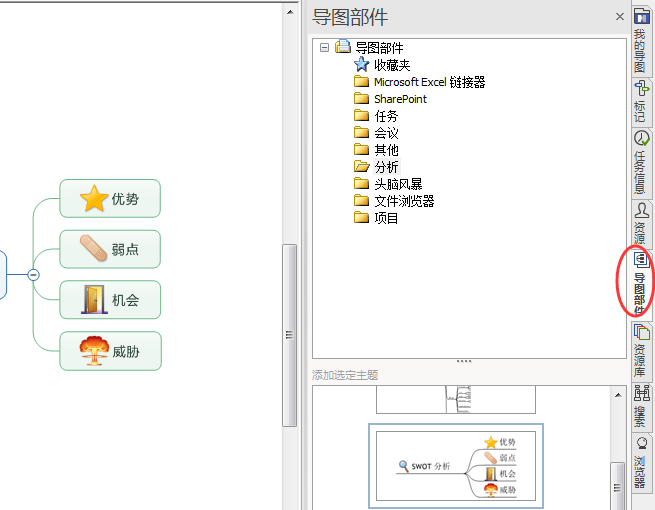655x510 pixels.
Task: Click the door icon on 机会 topic
Action: (95, 299)
